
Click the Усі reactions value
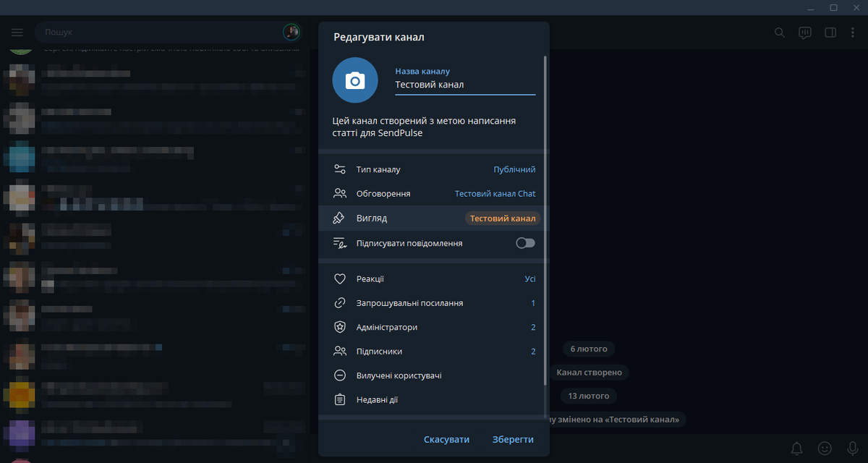530,279
